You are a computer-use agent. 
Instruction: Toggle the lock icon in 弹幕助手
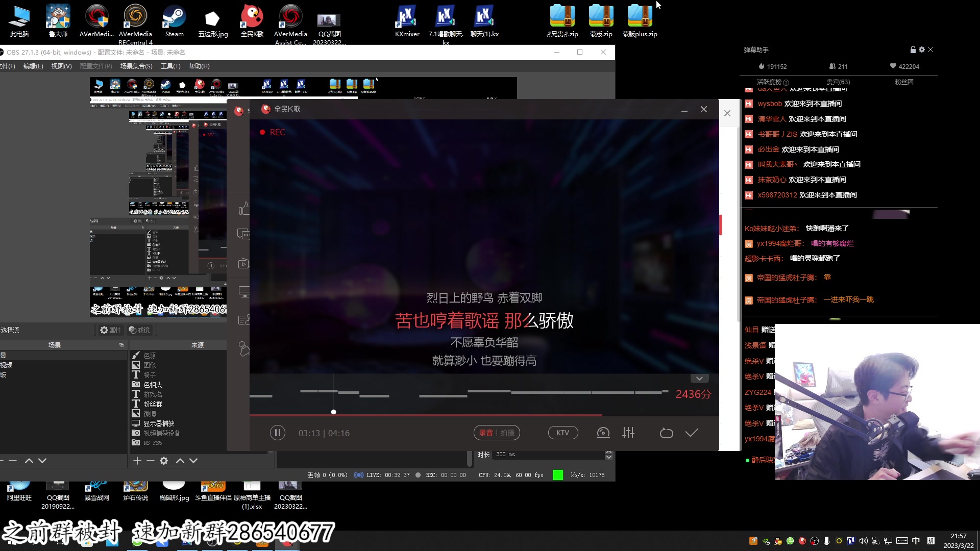[913, 49]
